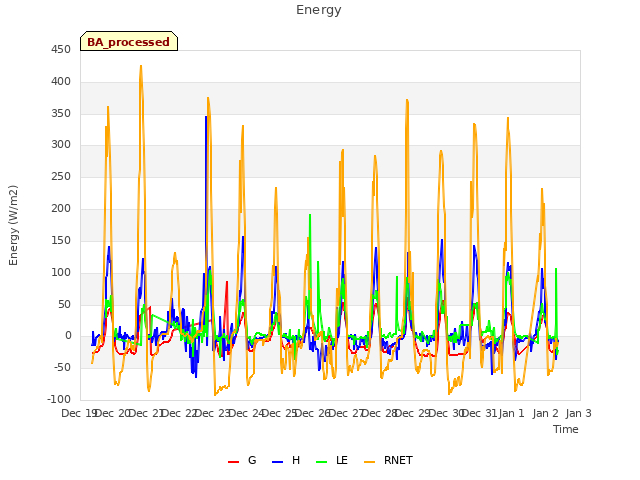Click the 100 y-axis tick label
This screenshot has height=480, width=640.
click(61, 272)
